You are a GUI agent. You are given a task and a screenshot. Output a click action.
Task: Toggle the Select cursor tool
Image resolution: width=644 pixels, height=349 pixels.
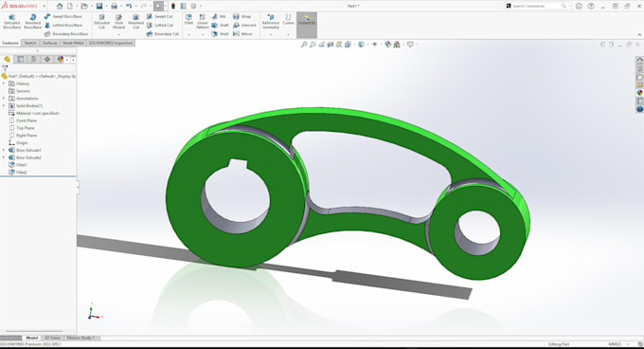coord(158,6)
